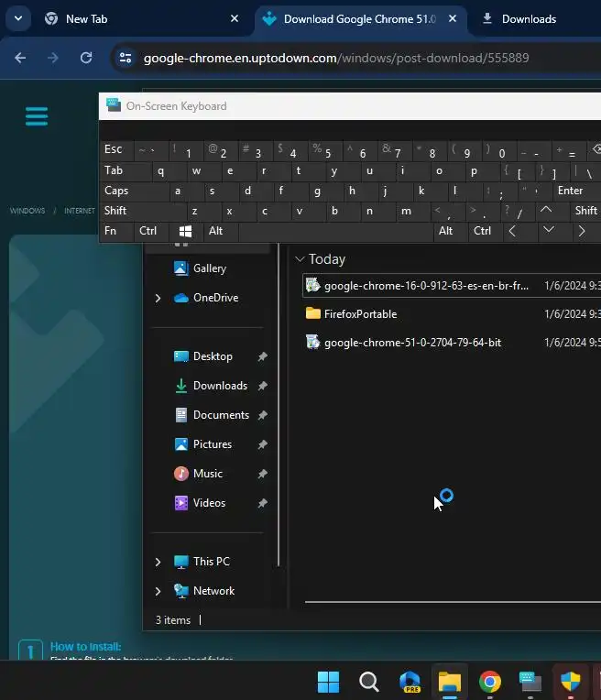
Task: Tap the 5 key on On-Screen Keyboard
Action: [326, 149]
